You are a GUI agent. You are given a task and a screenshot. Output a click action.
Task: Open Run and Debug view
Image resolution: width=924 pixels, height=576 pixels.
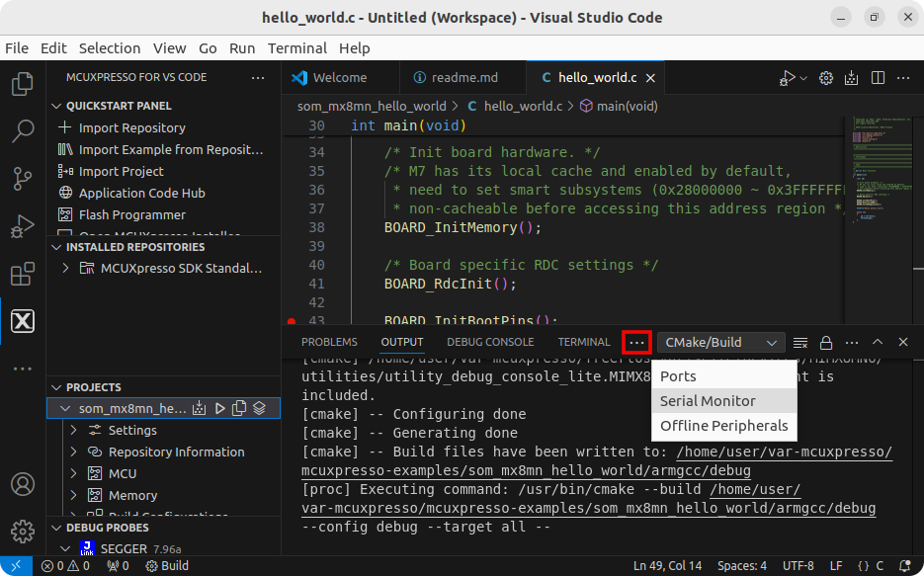[22, 226]
